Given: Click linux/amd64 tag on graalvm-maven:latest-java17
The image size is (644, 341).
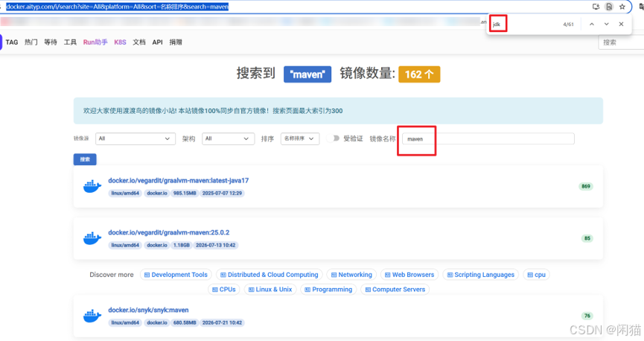Looking at the screenshot, I should click(x=125, y=193).
